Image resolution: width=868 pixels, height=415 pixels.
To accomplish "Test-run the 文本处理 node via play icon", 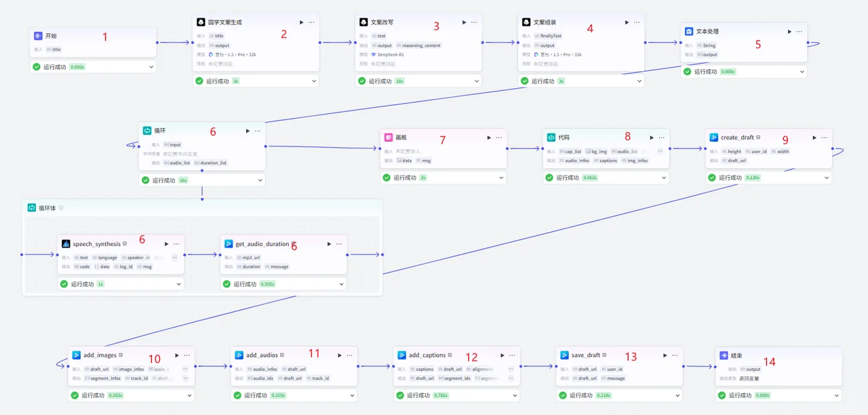I will coord(789,31).
